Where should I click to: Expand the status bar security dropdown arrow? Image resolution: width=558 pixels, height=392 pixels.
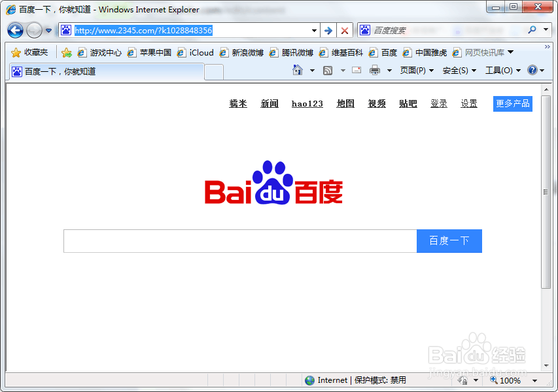(476, 380)
